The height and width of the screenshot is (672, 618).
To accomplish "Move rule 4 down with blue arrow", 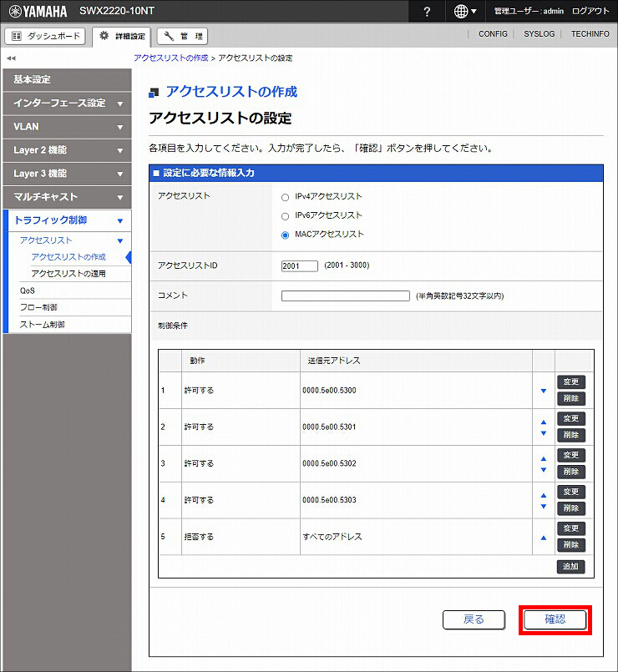I will pyautogui.click(x=544, y=506).
